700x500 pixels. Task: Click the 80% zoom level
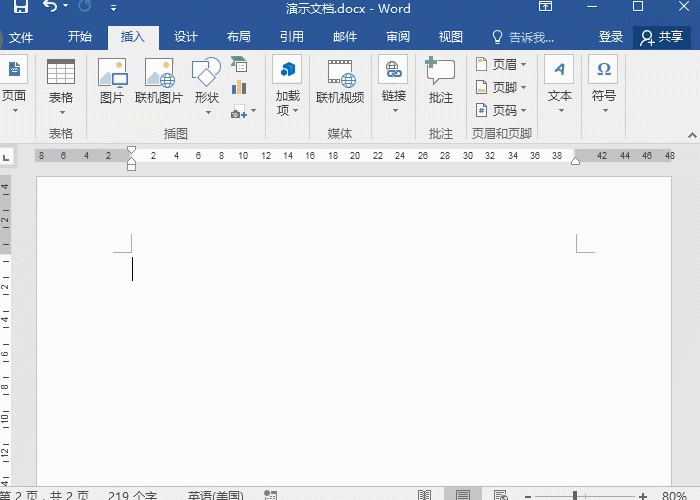(x=674, y=496)
